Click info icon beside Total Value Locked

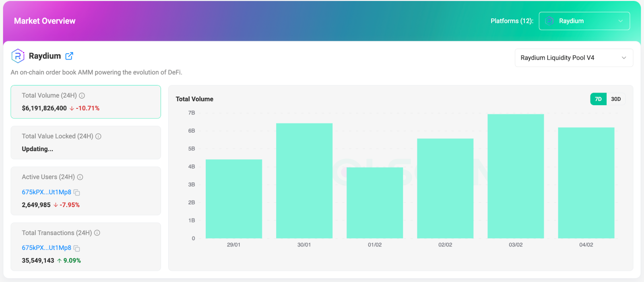coord(98,137)
